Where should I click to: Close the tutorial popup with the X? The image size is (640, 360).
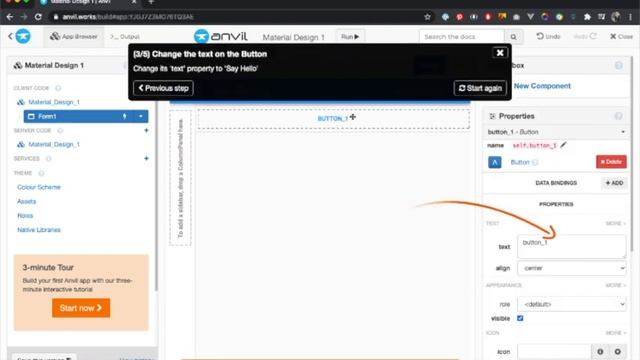500,53
